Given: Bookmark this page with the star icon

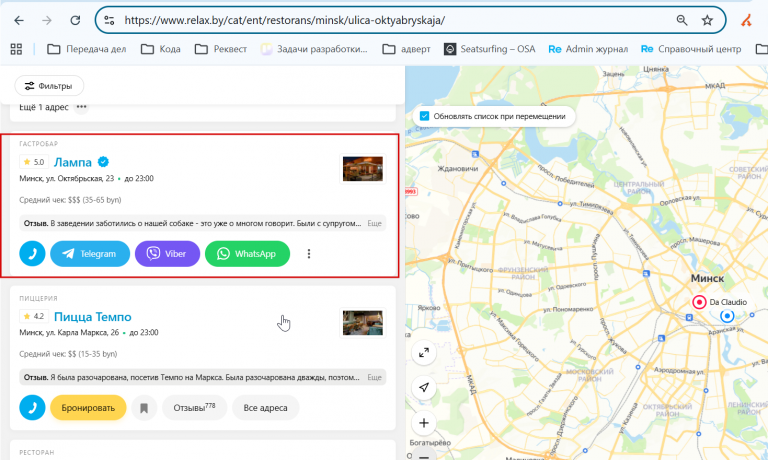Looking at the screenshot, I should (707, 20).
